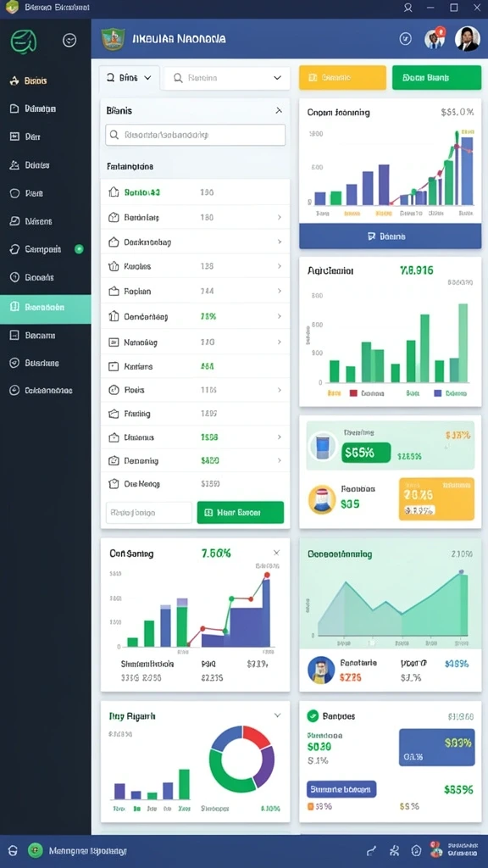Click the circular check icon in blue header

point(406,39)
